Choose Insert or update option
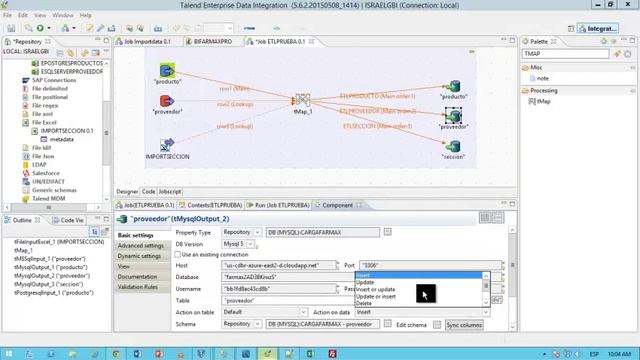Image resolution: width=640 pixels, height=360 pixels. click(376, 289)
